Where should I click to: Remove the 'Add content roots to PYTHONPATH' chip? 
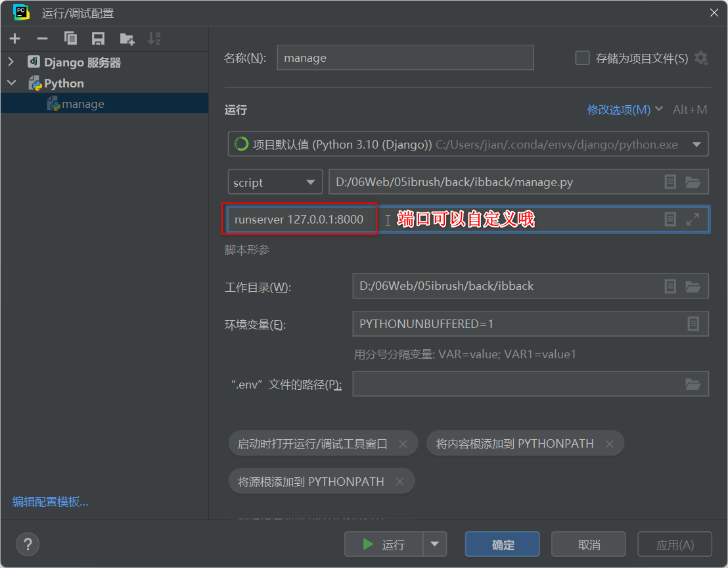(x=609, y=444)
